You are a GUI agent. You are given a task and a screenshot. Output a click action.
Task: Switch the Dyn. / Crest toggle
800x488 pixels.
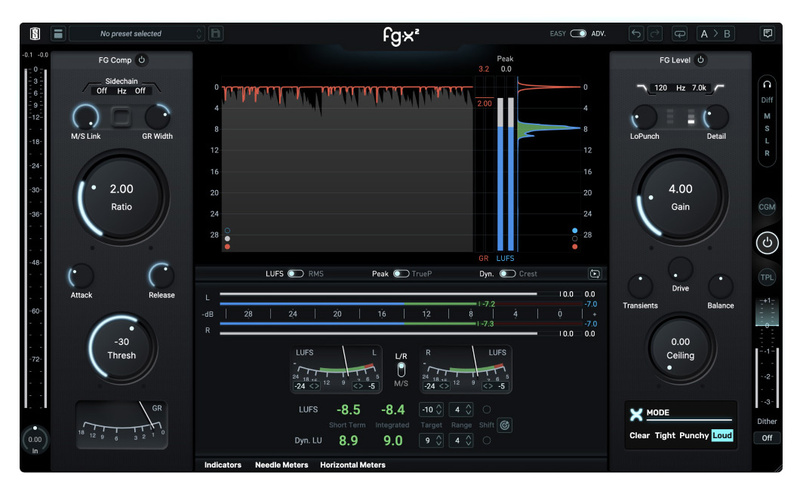pyautogui.click(x=507, y=274)
